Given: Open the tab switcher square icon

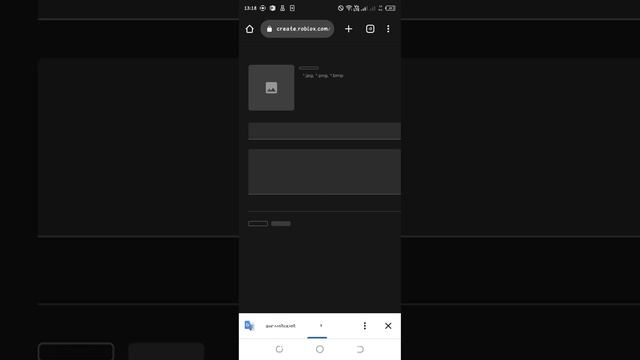Looking at the screenshot, I should click(370, 29).
